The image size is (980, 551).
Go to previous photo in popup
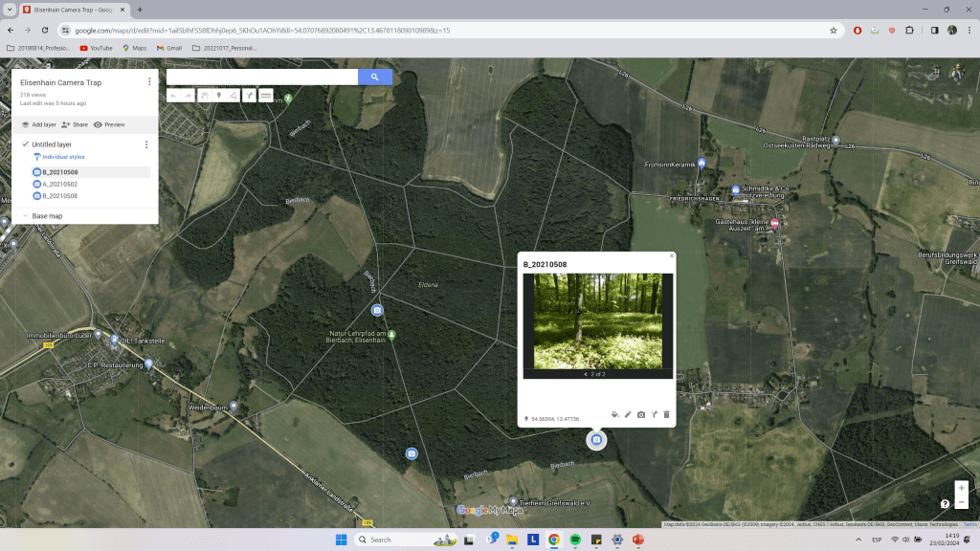coord(586,374)
